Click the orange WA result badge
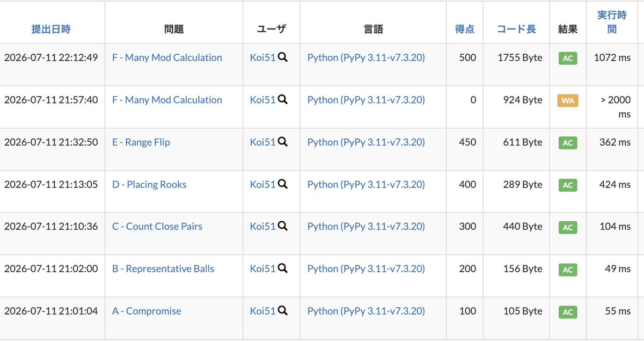Viewport: 644px width, 341px height. coord(568,100)
